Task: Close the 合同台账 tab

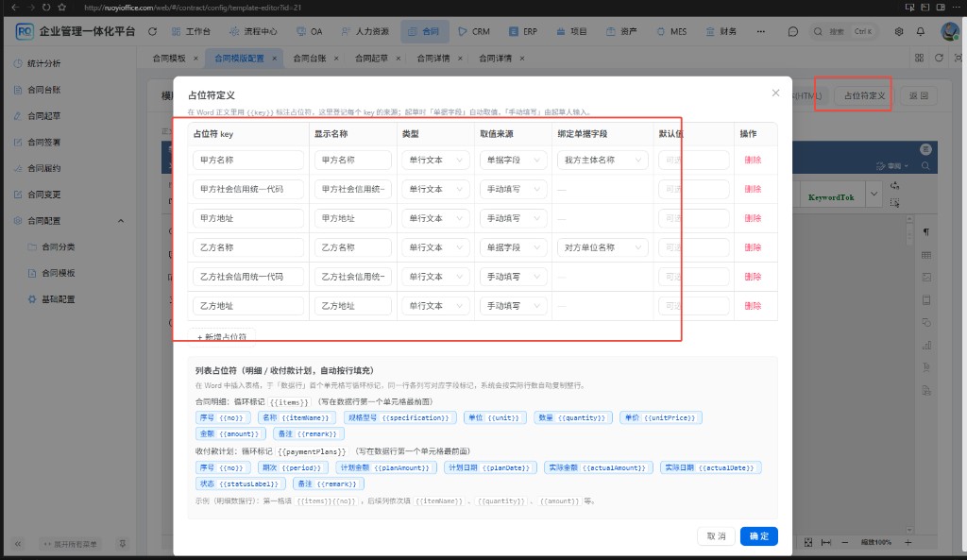Action: pos(336,59)
